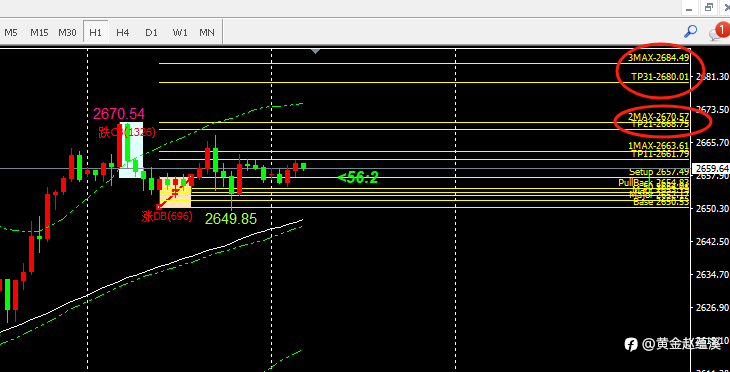
Task: Select the TP11-2661.79 level label
Action: point(660,154)
